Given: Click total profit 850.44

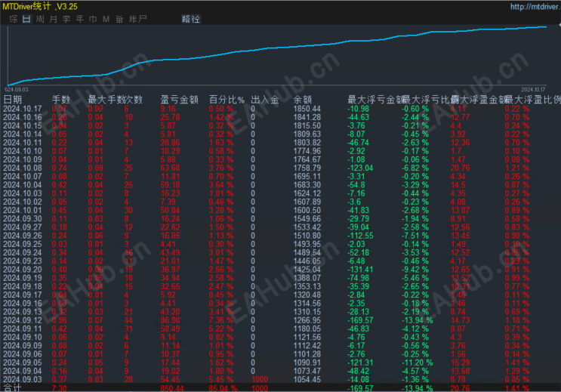Looking at the screenshot, I should pyautogui.click(x=172, y=388).
